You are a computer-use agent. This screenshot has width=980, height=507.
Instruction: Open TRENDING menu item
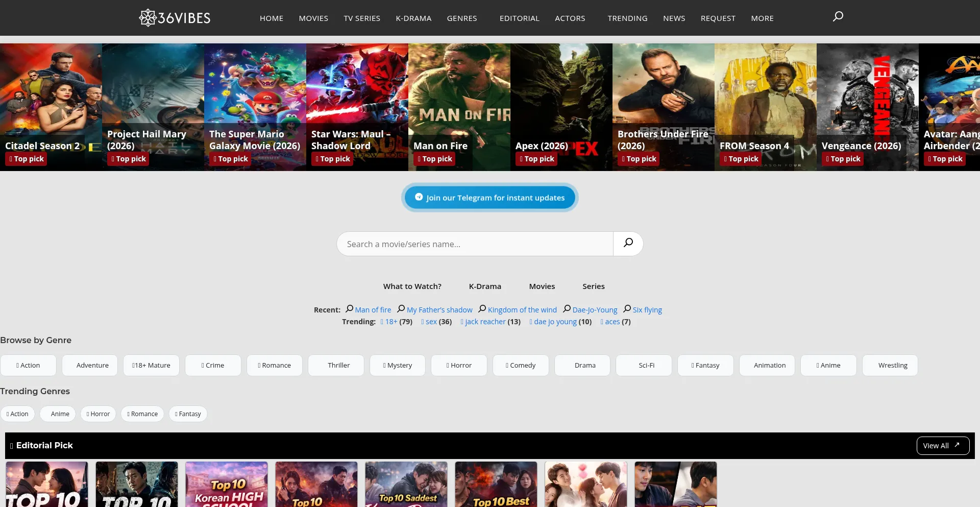[x=627, y=18]
